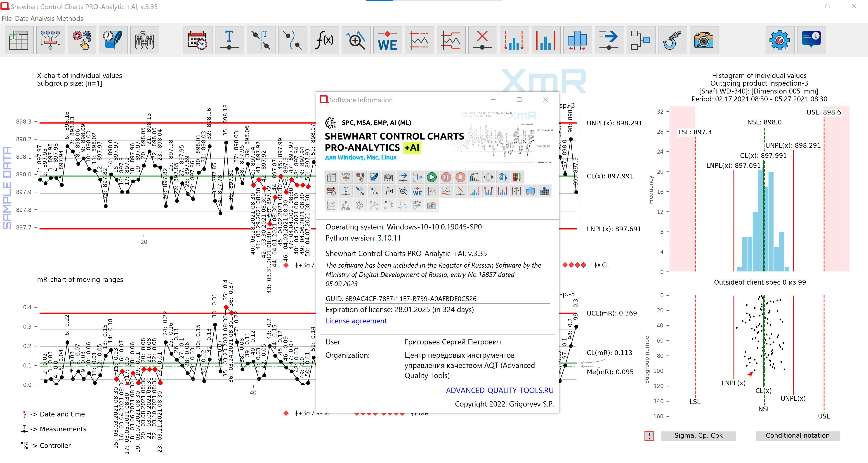Screen dimensions: 868x463
Task: Open Data Analysis Methods menu
Action: click(49, 19)
